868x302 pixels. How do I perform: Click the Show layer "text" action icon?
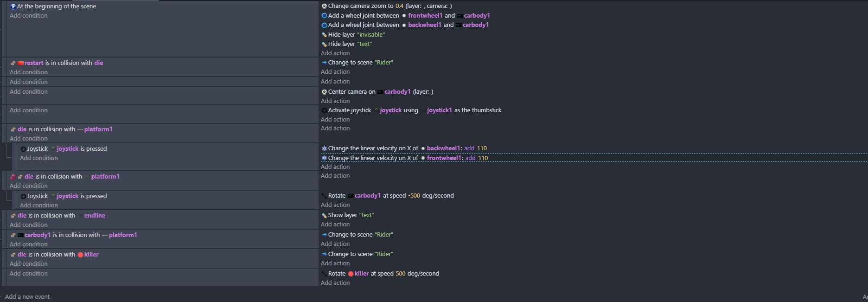coord(324,215)
